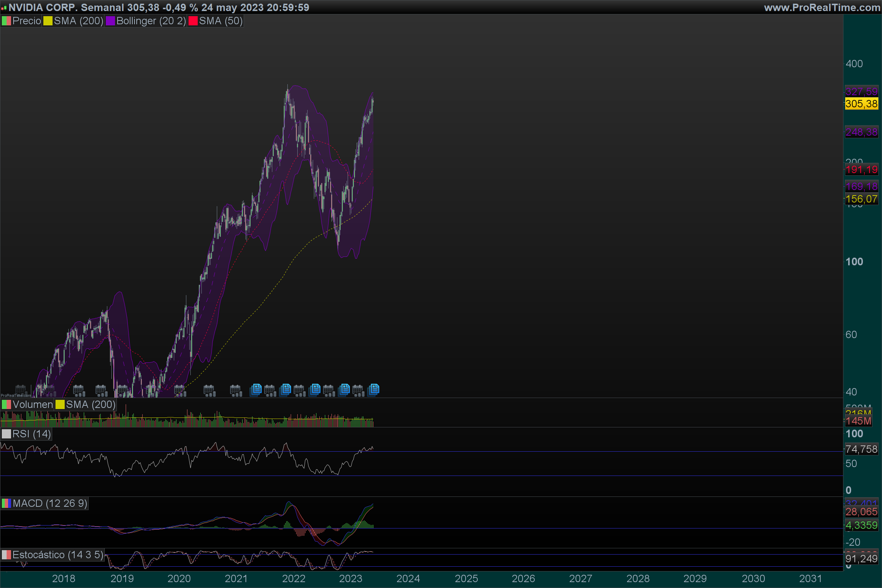Click the yellow SMA (200) price legend swatch
This screenshot has height=588, width=882.
click(x=48, y=21)
